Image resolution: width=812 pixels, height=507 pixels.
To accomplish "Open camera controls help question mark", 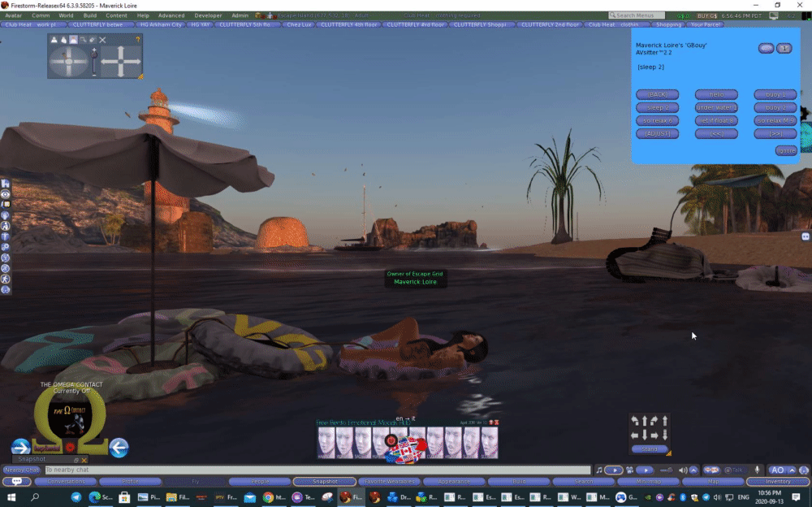I will click(x=138, y=39).
